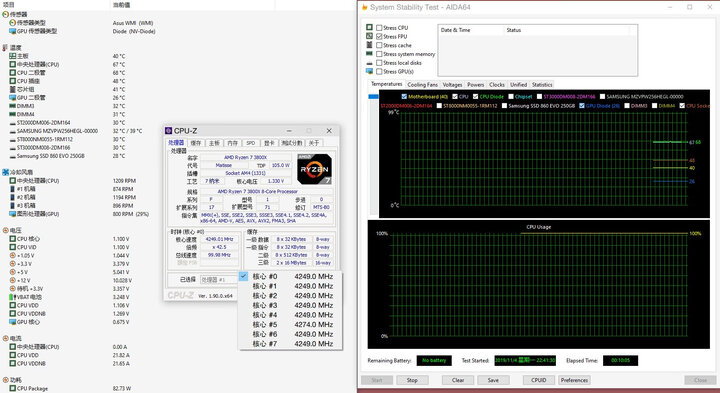720x393 pixels.
Task: Click the memory stick icon beside DIMM3
Action: [x=13, y=106]
